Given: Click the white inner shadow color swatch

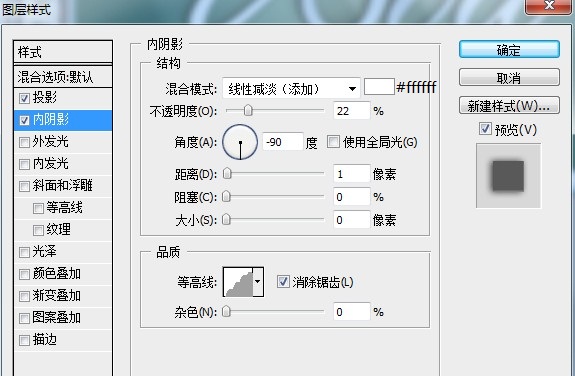Looking at the screenshot, I should point(379,87).
